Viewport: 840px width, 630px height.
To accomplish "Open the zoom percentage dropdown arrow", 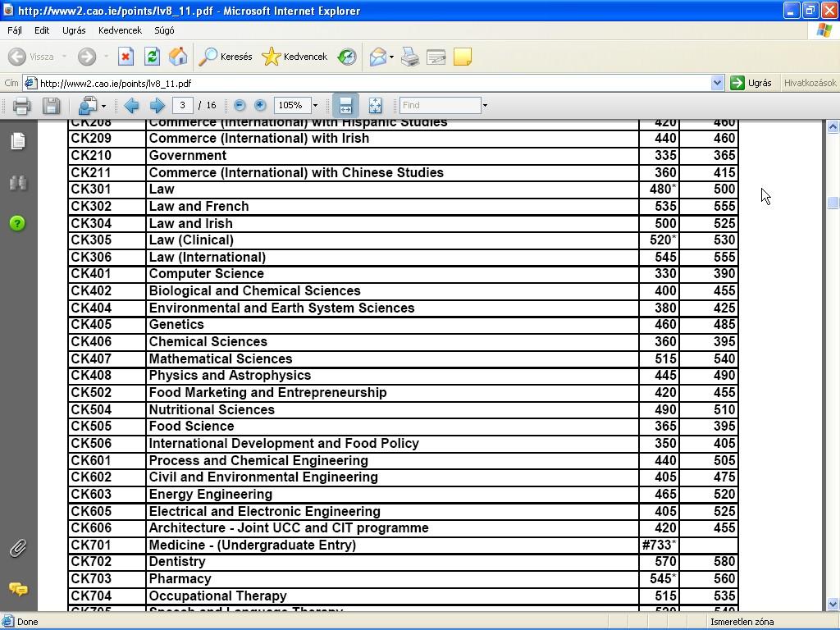I will [315, 106].
